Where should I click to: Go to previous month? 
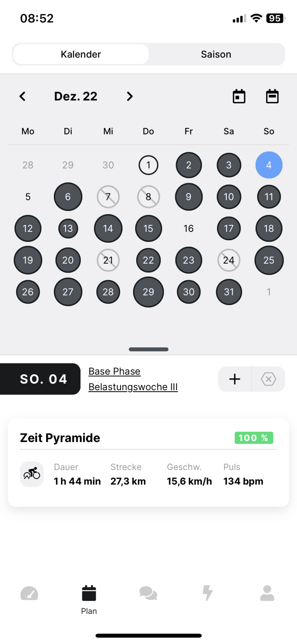(23, 97)
